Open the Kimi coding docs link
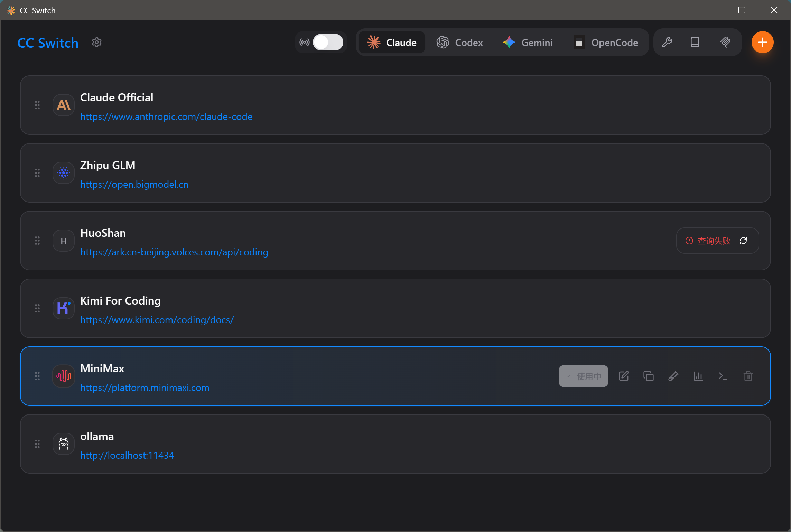This screenshot has width=791, height=532. tap(157, 320)
